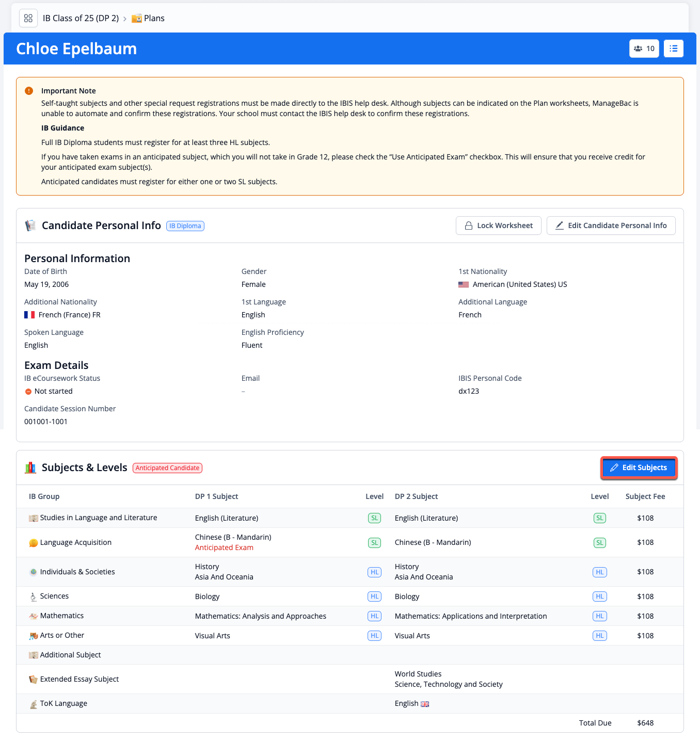Click the Candidate Personal Info document icon
The image size is (700, 741).
[x=30, y=225]
